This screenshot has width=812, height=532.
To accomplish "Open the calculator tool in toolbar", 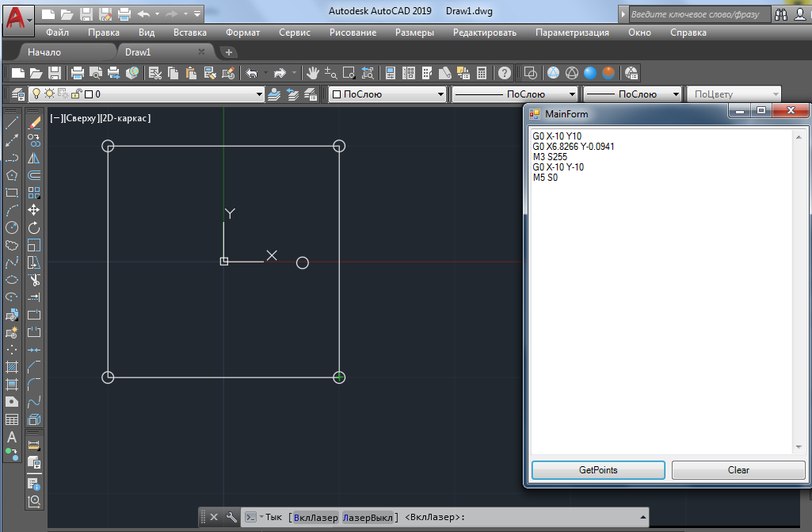I will click(482, 73).
